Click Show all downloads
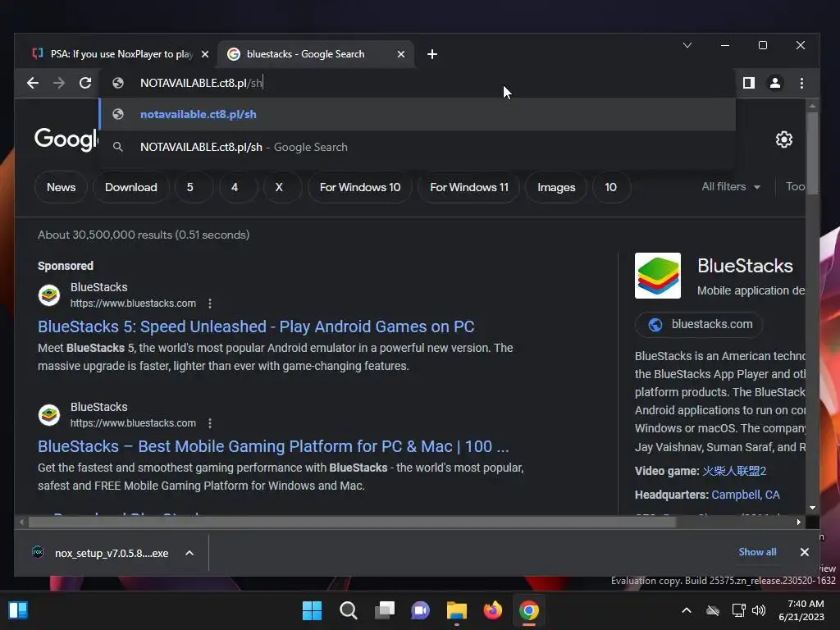Image resolution: width=840 pixels, height=630 pixels. tap(757, 552)
